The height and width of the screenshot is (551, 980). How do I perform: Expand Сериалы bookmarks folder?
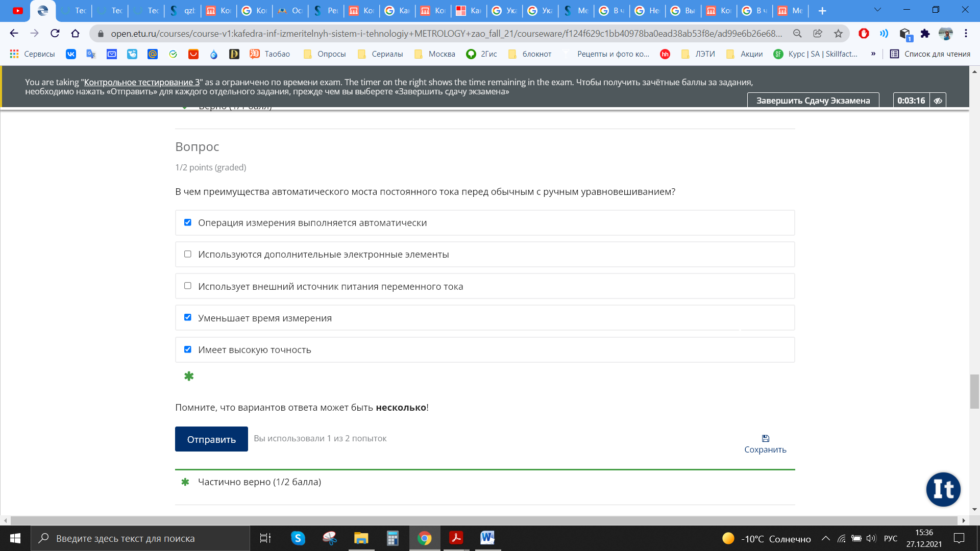(x=380, y=54)
